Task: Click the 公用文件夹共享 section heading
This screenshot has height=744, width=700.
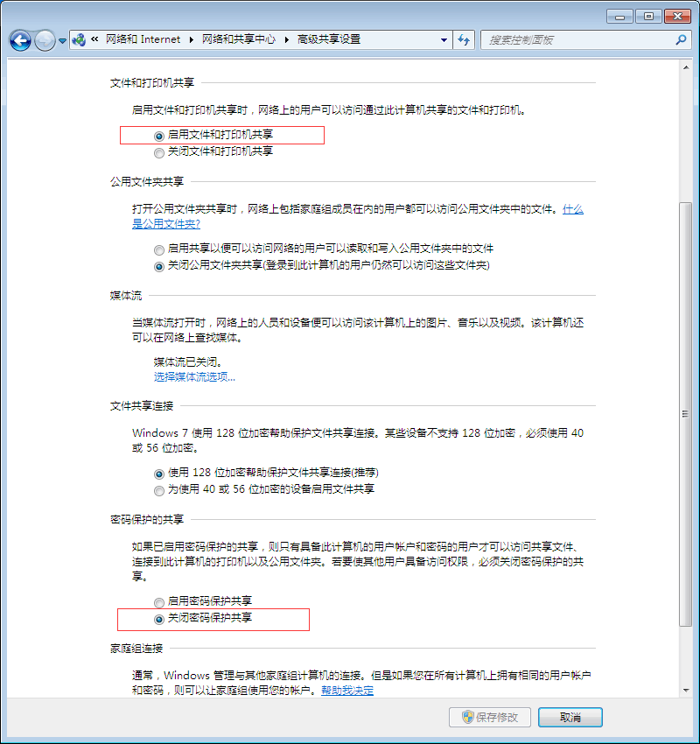Action: tap(147, 182)
